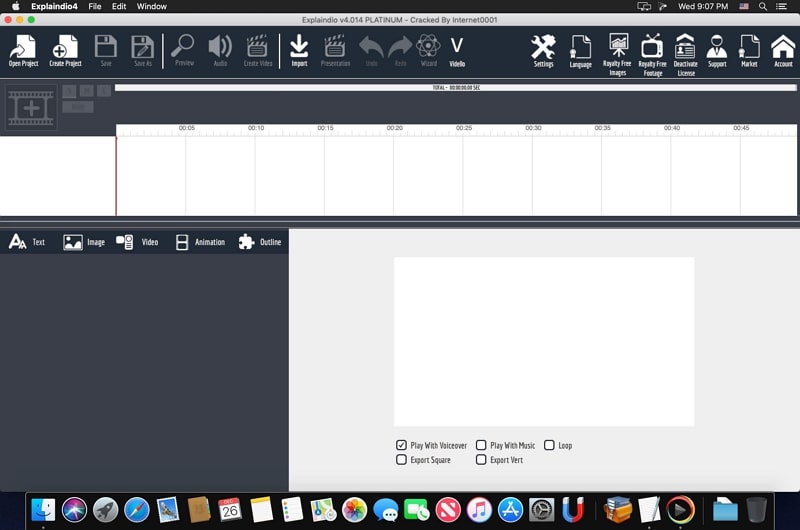Click the Redo arrow
Screen dimensions: 800x530
[x=400, y=51]
